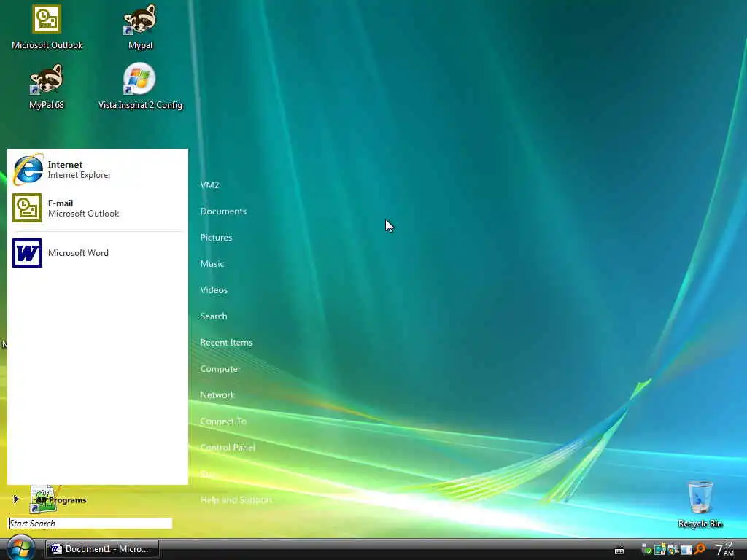
Task: Open Connect To from Start menu
Action: [223, 421]
